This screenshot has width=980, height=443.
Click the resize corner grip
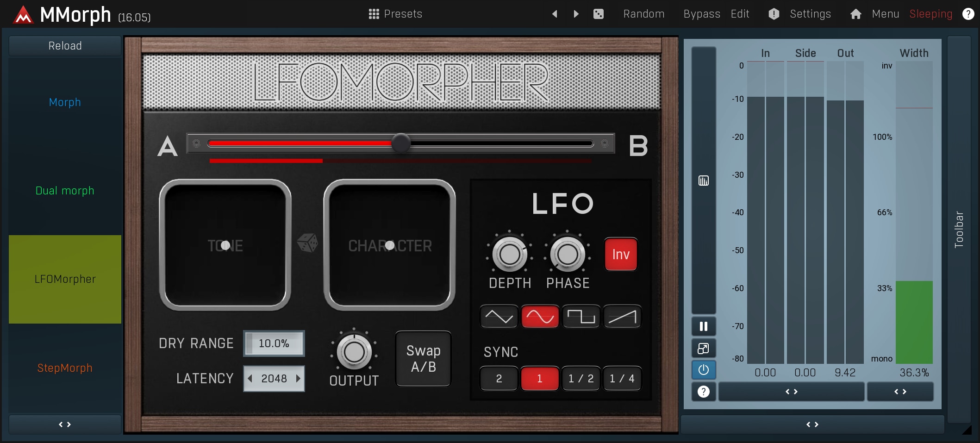(967, 430)
